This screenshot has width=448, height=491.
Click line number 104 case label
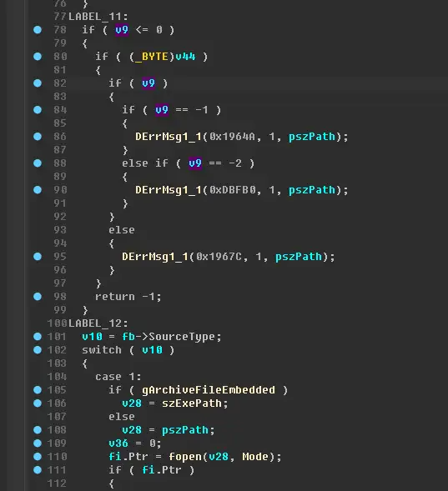(x=57, y=377)
